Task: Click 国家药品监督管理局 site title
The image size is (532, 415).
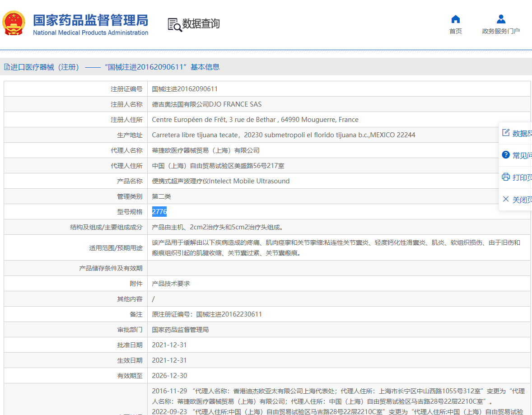Action: [x=91, y=20]
